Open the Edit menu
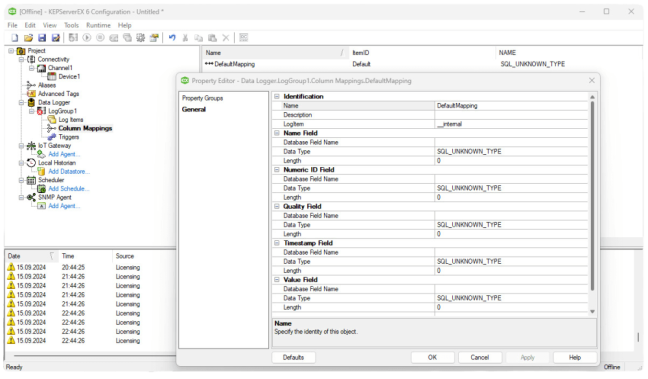 coord(30,25)
